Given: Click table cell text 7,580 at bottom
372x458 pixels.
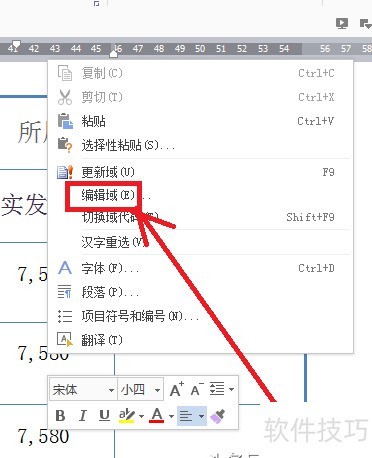Looking at the screenshot, I should point(43,436).
